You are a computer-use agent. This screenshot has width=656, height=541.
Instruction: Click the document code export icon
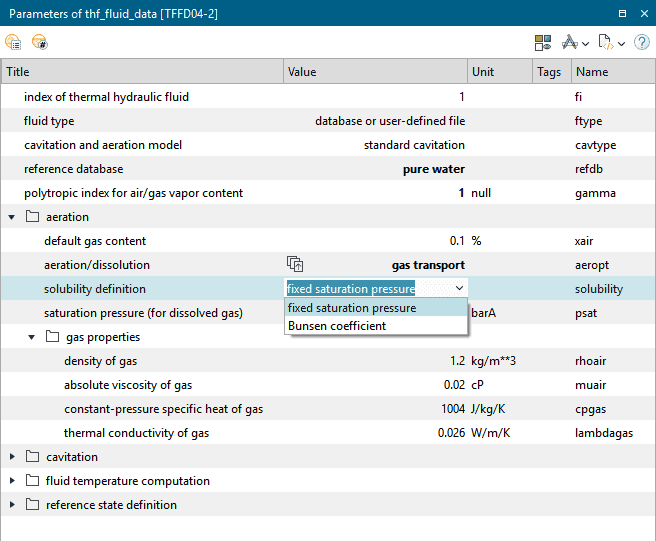click(x=606, y=42)
